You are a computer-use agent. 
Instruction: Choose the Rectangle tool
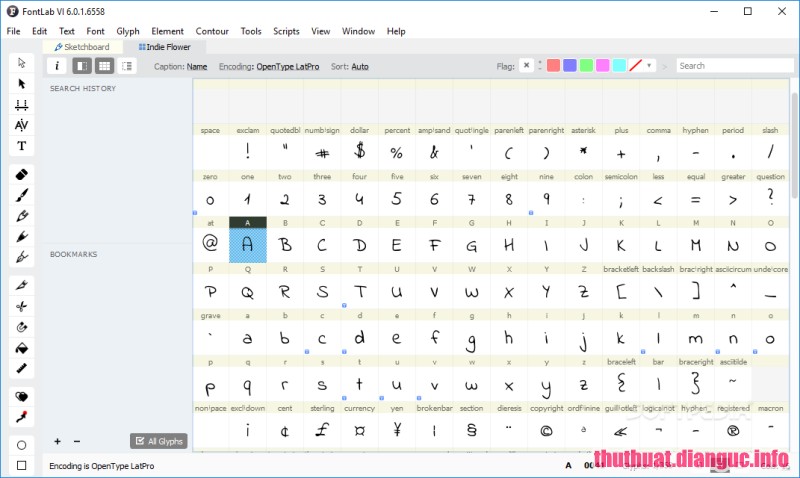pyautogui.click(x=21, y=465)
